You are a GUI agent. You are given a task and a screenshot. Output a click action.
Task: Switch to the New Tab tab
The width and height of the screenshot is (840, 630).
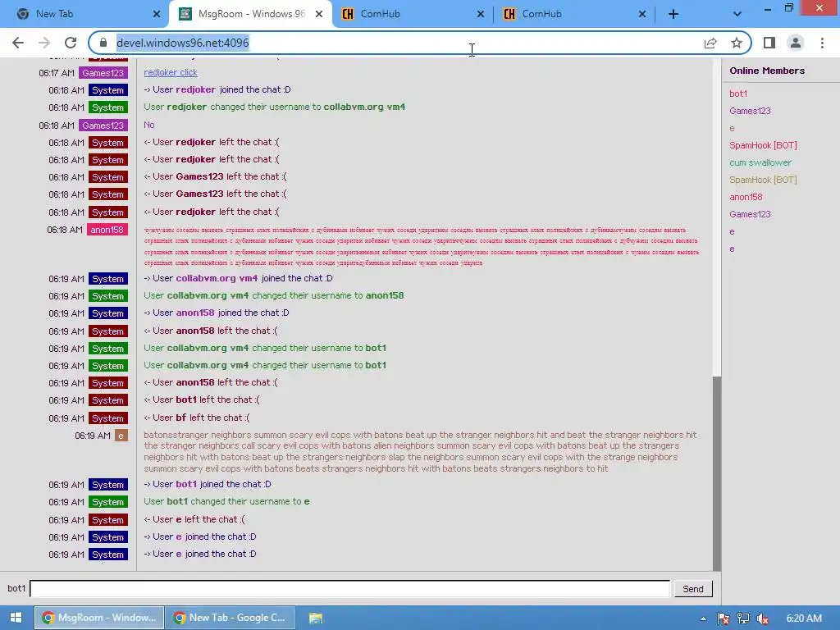[85, 14]
